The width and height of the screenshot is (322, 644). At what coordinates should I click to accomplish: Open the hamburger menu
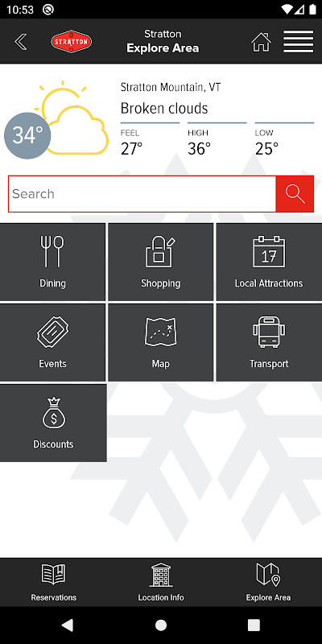point(298,42)
